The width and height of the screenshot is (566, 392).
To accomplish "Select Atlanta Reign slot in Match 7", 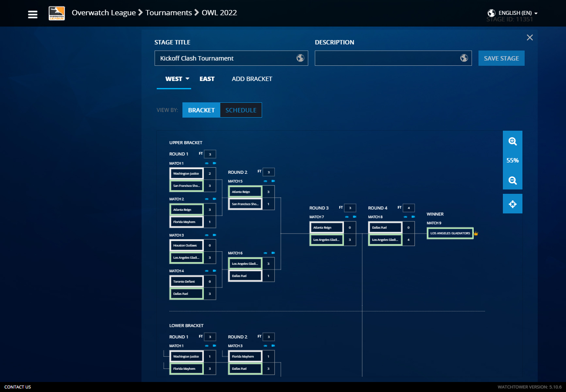I will [x=327, y=227].
